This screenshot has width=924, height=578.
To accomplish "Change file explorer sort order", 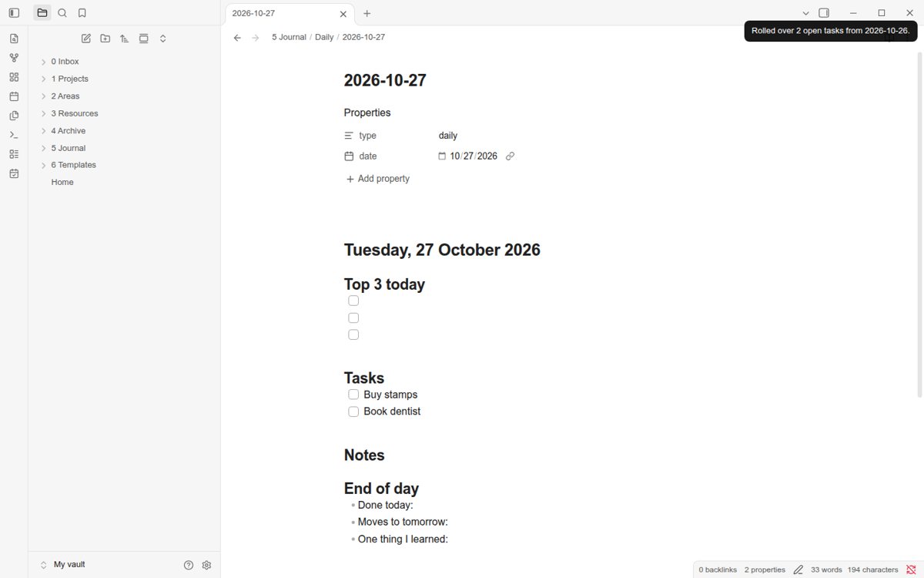I will click(x=125, y=39).
